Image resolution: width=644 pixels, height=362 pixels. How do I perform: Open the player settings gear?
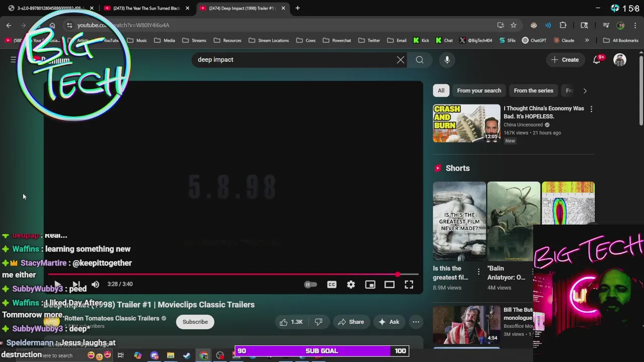pos(351,285)
